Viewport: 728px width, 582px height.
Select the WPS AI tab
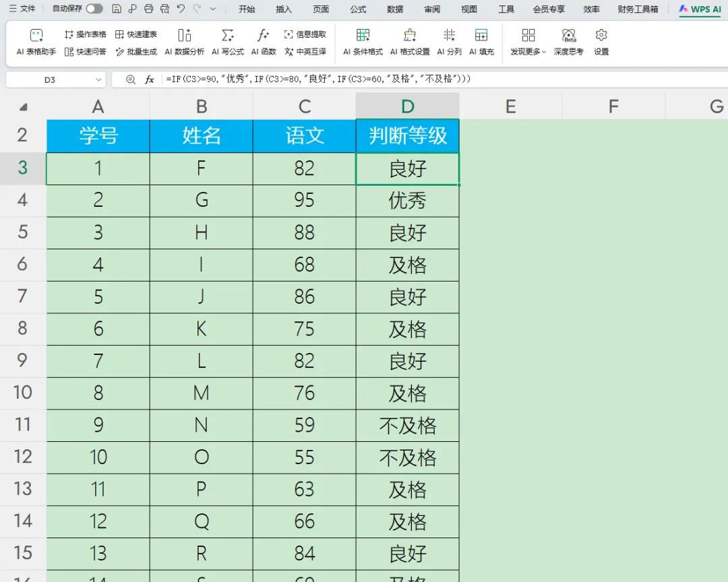pos(700,9)
